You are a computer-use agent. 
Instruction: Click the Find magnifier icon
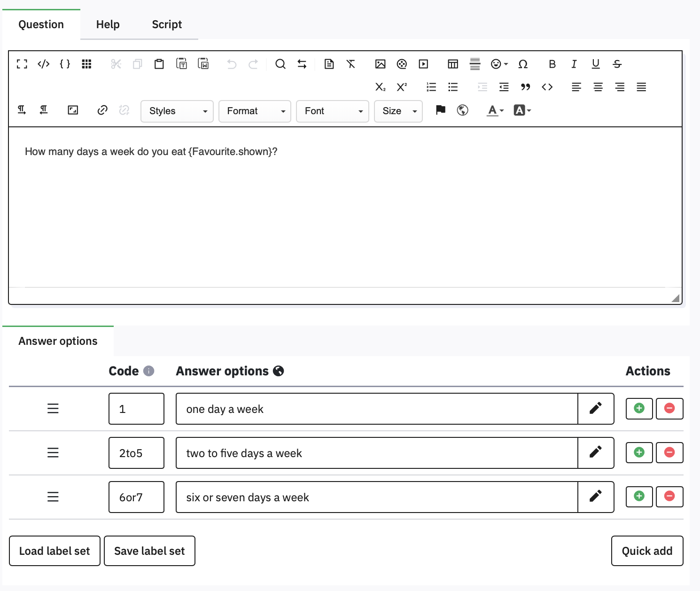click(280, 64)
